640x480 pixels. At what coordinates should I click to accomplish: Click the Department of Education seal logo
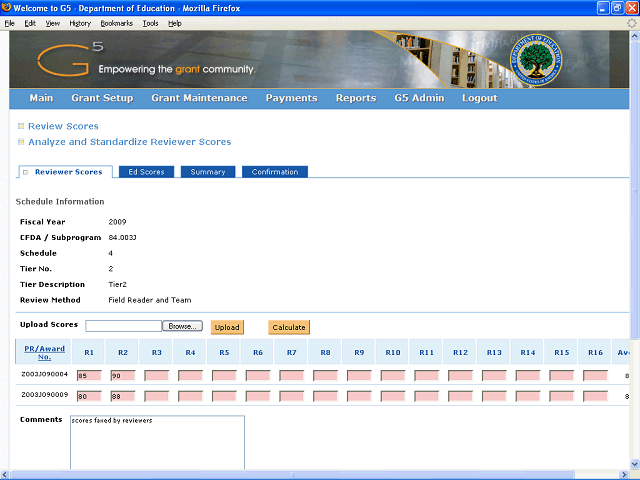coord(536,60)
